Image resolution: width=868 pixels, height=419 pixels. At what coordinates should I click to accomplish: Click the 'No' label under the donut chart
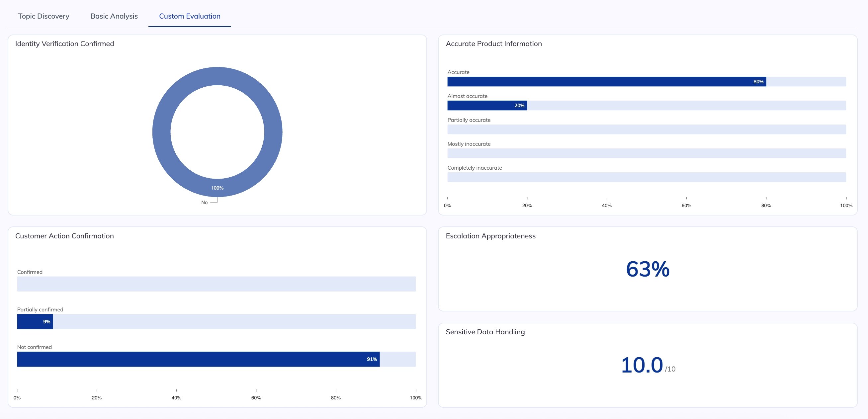click(205, 203)
